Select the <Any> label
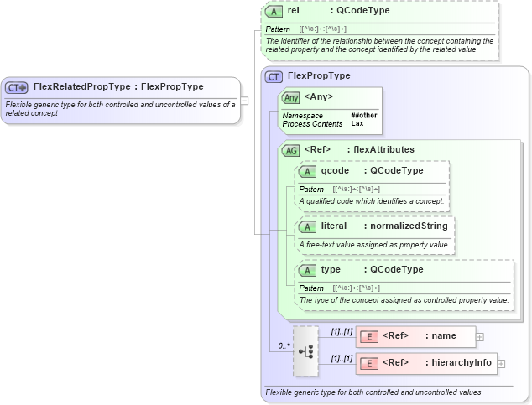This screenshot has height=405, width=532. [319, 97]
